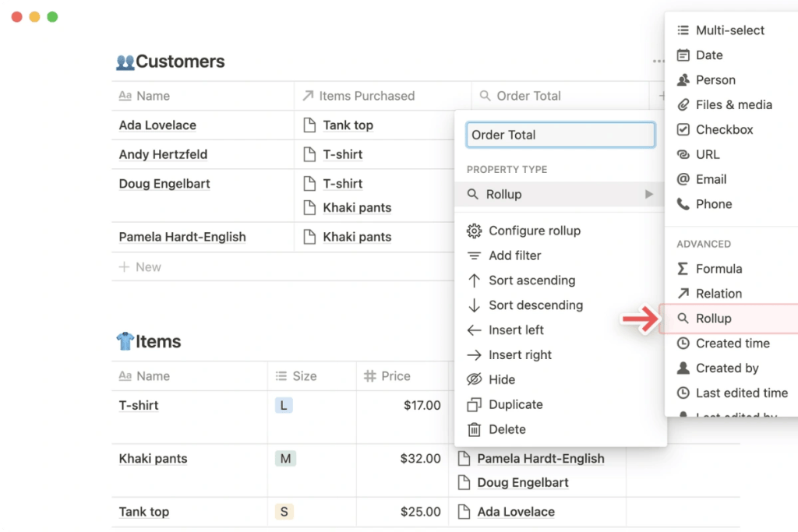Click the Configure rollup gear icon

tap(474, 231)
